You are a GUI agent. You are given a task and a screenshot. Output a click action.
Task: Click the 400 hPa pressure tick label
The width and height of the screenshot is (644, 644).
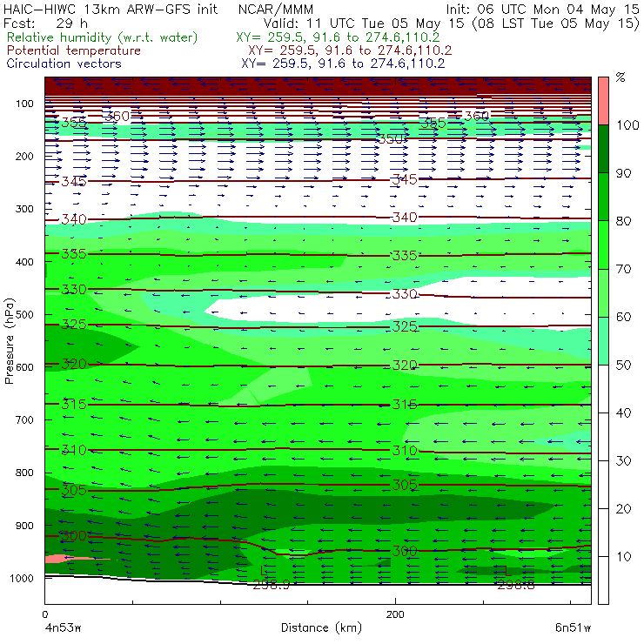(24, 262)
